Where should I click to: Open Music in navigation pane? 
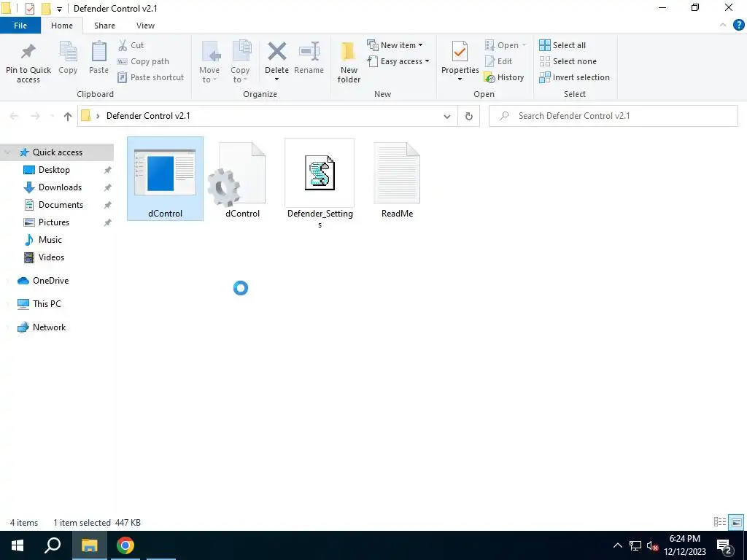pyautogui.click(x=50, y=240)
